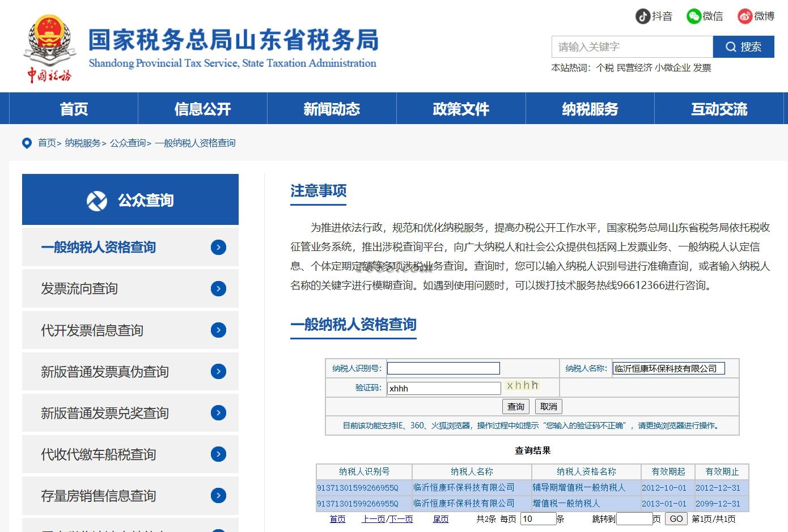Open the 政策文件 navigation tab
The image size is (788, 532).
[461, 108]
